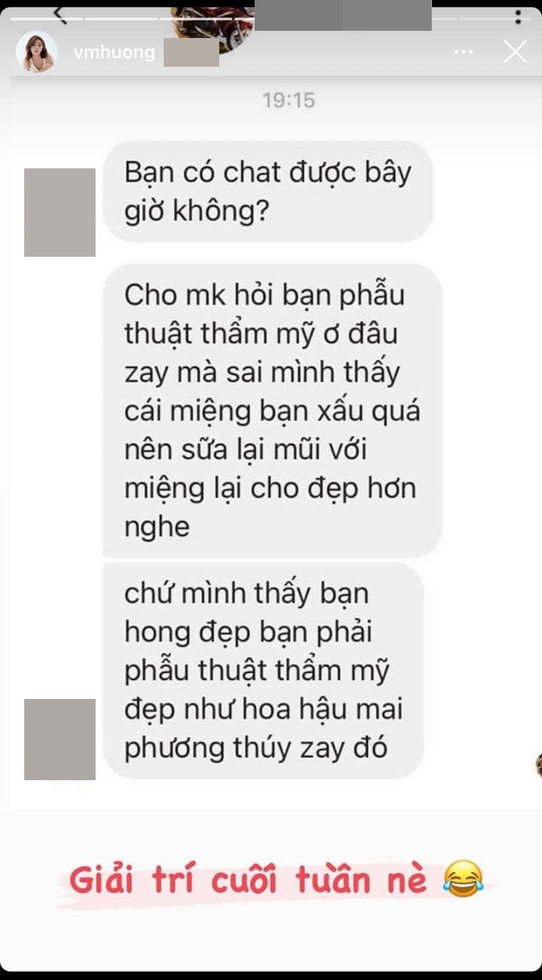542x980 pixels.
Task: Open the vmhuong username link
Action: (115, 52)
